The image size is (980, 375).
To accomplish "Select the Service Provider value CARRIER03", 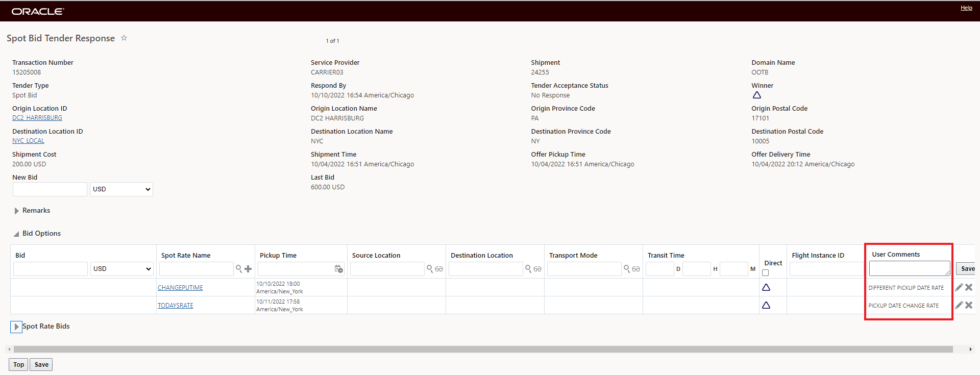I will (327, 72).
